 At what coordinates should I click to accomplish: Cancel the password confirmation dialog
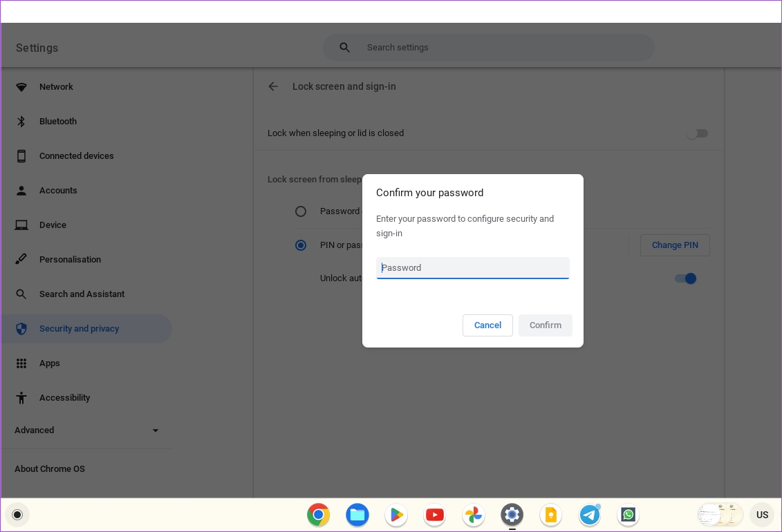click(487, 325)
